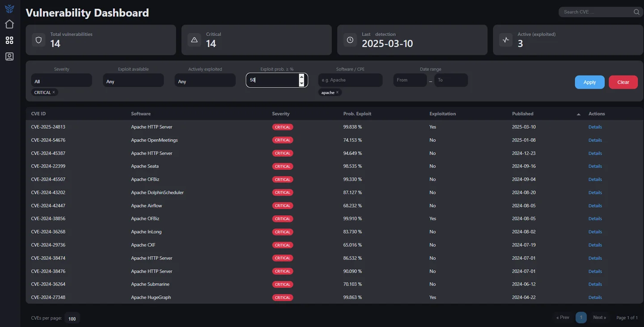Sort by Exploitation column header

click(443, 114)
